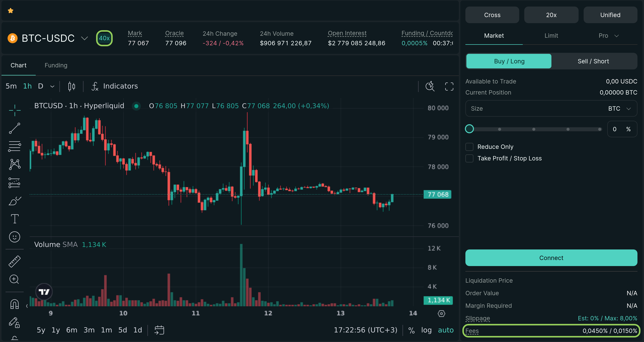This screenshot has width=644, height=342.
Task: Click the Fees label
Action: tap(472, 331)
